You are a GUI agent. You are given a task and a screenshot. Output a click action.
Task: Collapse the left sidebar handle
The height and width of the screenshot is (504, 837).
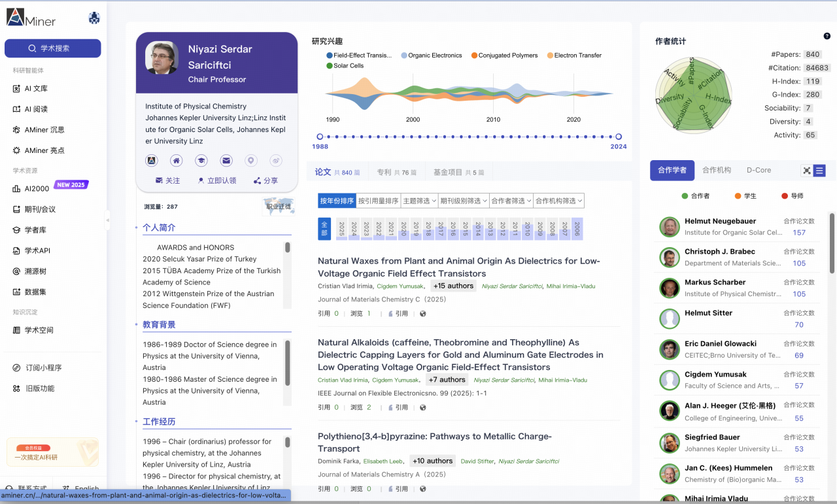(107, 220)
